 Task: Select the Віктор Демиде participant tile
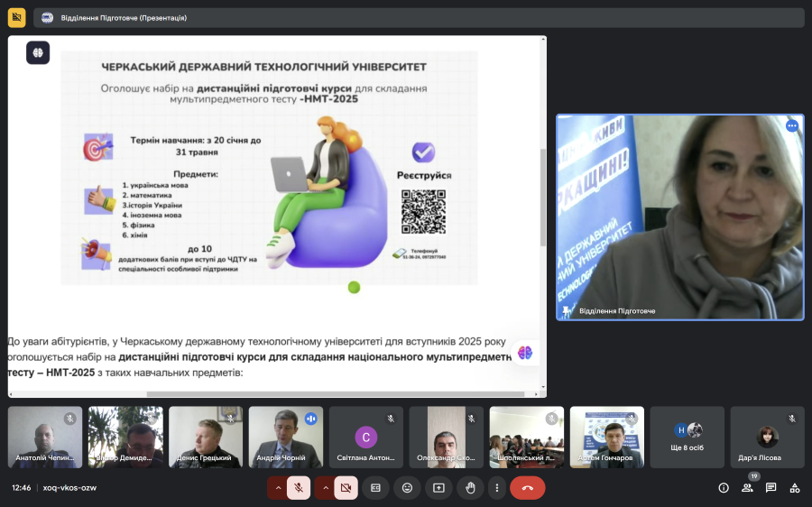point(125,438)
